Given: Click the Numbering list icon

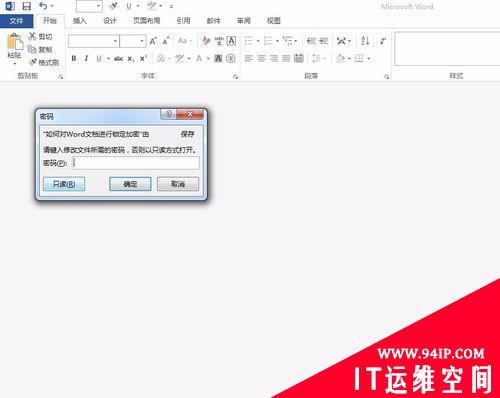Looking at the screenshot, I should [268, 41].
